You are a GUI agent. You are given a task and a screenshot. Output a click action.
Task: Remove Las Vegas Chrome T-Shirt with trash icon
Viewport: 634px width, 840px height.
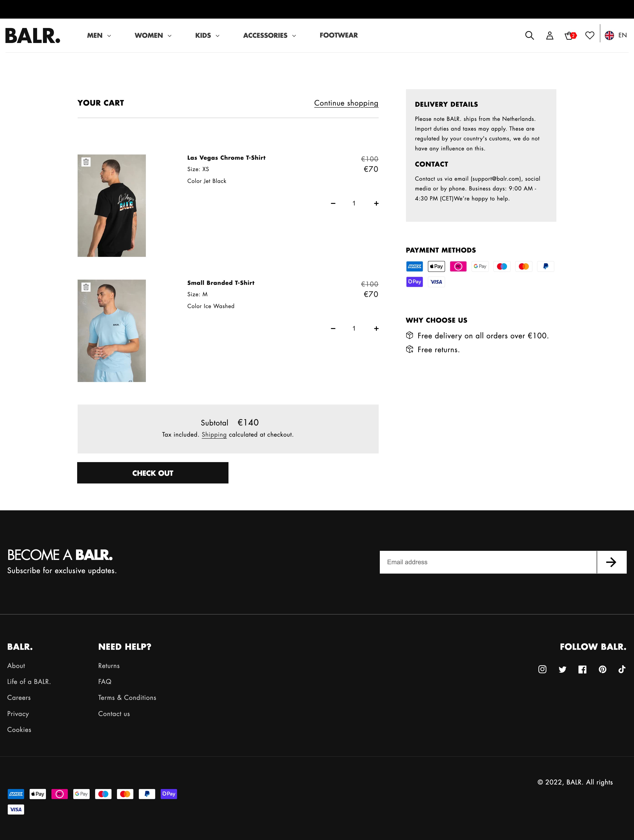pyautogui.click(x=86, y=162)
